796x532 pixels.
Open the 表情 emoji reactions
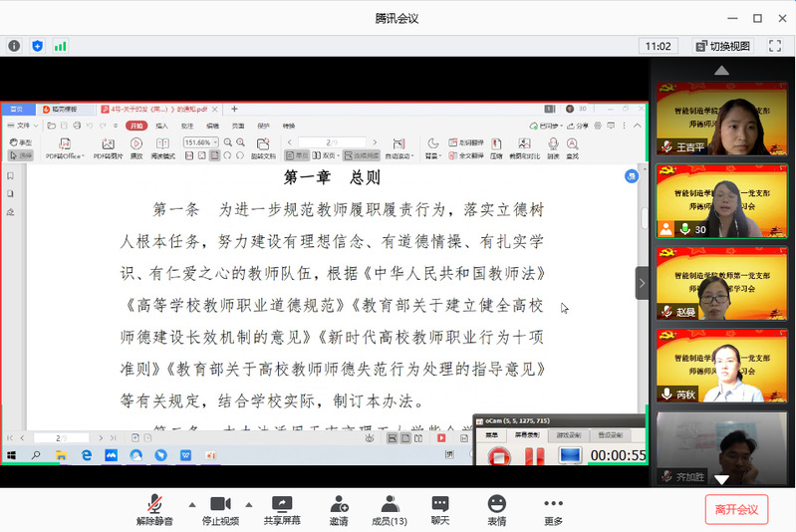[496, 510]
